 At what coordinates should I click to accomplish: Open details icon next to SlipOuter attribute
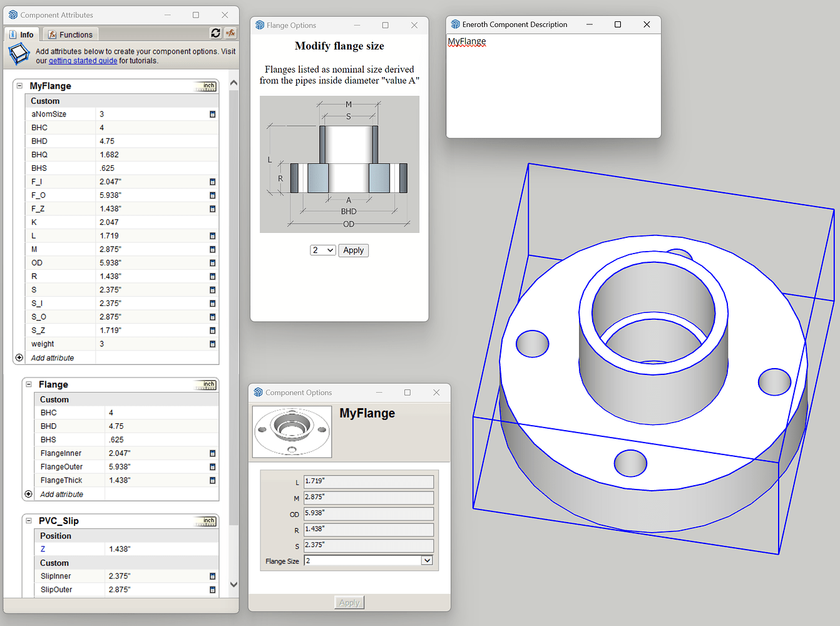(212, 589)
